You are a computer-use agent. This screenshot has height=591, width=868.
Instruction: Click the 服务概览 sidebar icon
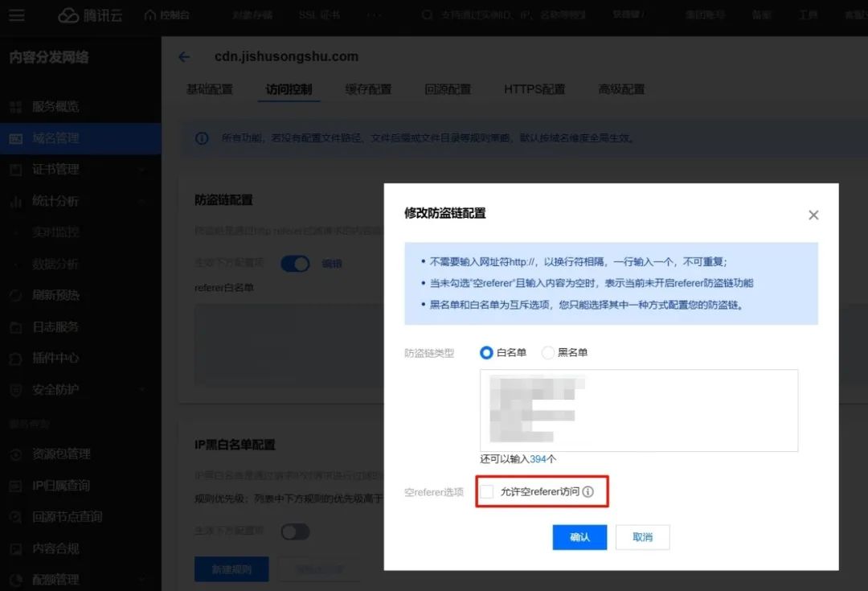(x=15, y=106)
